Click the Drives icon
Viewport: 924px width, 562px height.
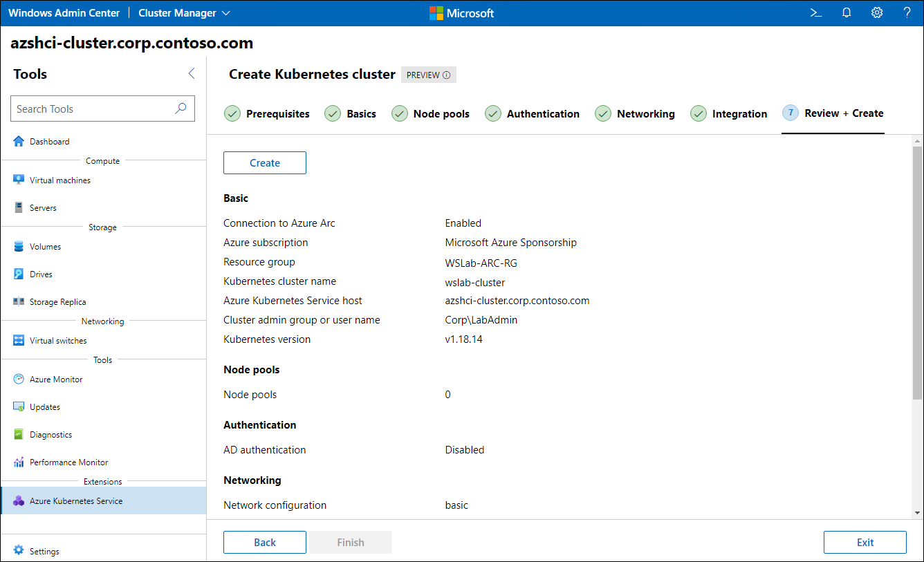pyautogui.click(x=19, y=274)
